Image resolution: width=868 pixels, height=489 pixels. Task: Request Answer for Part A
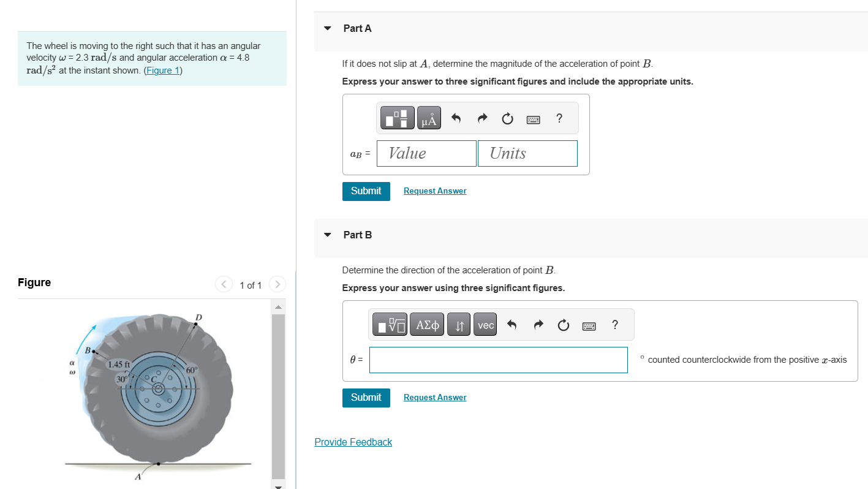(x=435, y=191)
